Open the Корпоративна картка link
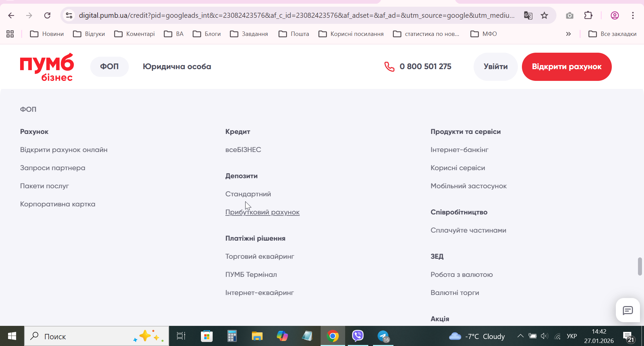This screenshot has width=644, height=346. click(58, 204)
